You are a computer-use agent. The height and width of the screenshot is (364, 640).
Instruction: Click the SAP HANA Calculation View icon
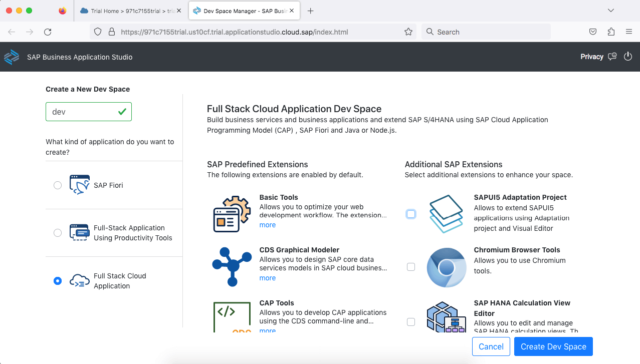click(446, 316)
